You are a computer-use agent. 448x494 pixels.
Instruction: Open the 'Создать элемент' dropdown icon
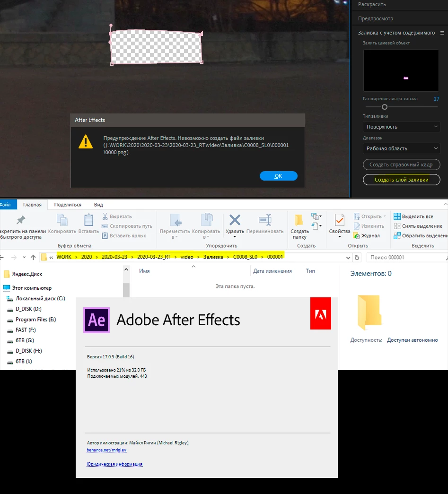coord(316,216)
